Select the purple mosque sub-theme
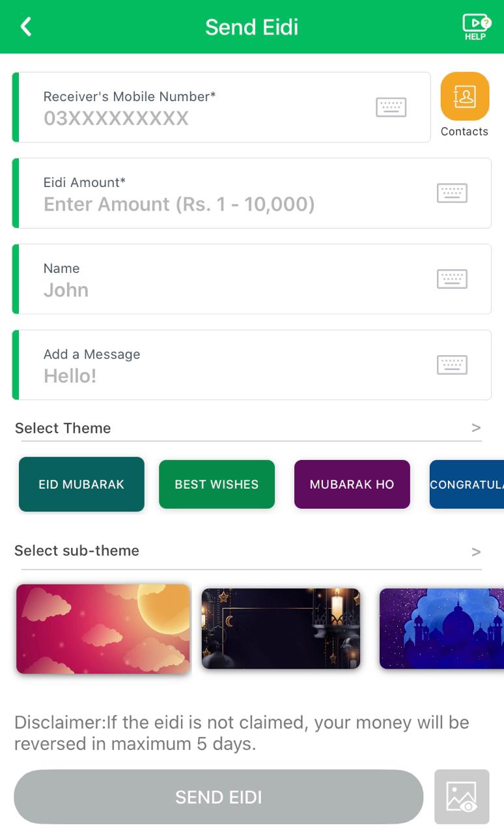Screen dimensions: 504x834 441,629
